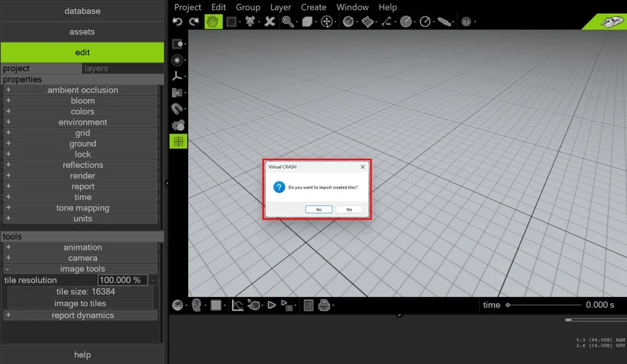Viewport: 627px width, 364px height.
Task: Click the sphere shading icon in bottom toolbar
Action: coord(177,305)
